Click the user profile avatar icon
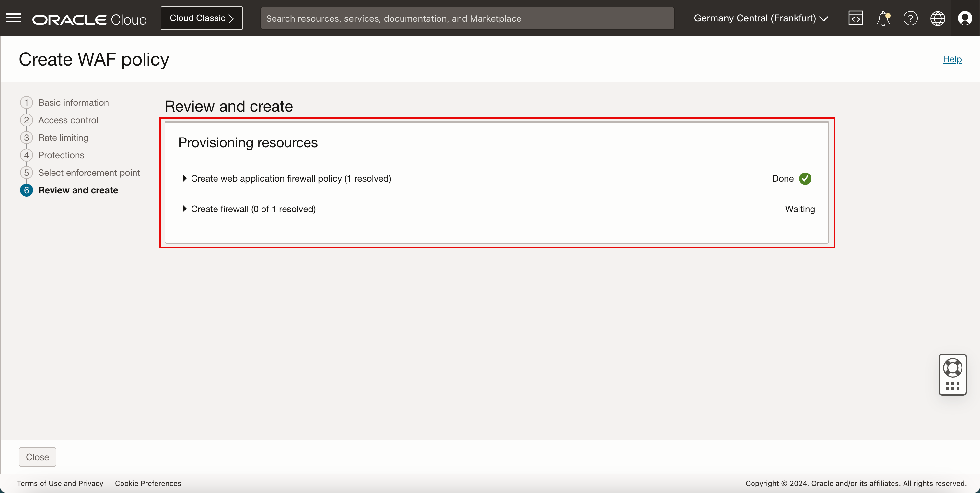 pos(965,18)
